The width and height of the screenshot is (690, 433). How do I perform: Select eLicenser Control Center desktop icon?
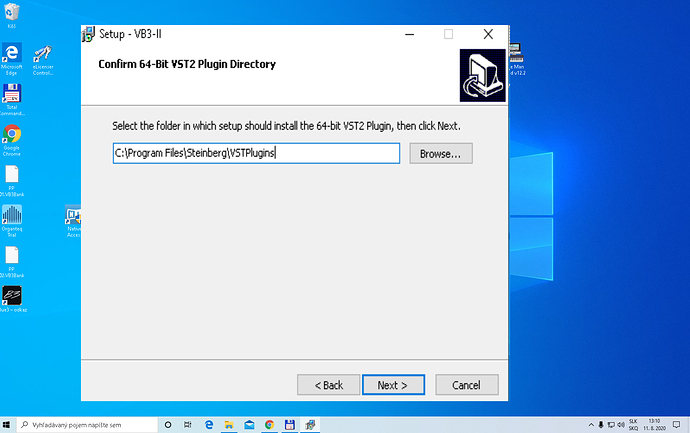point(43,60)
